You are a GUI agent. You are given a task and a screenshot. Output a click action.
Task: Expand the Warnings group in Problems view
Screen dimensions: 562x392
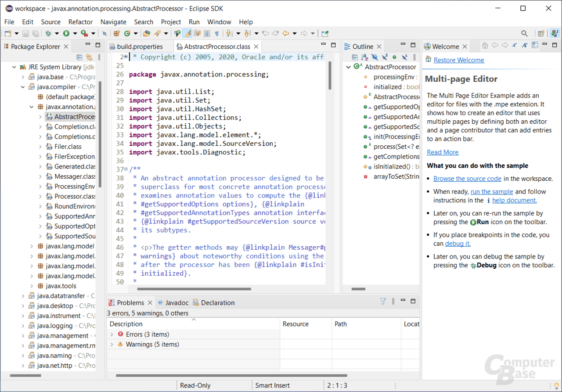point(112,344)
